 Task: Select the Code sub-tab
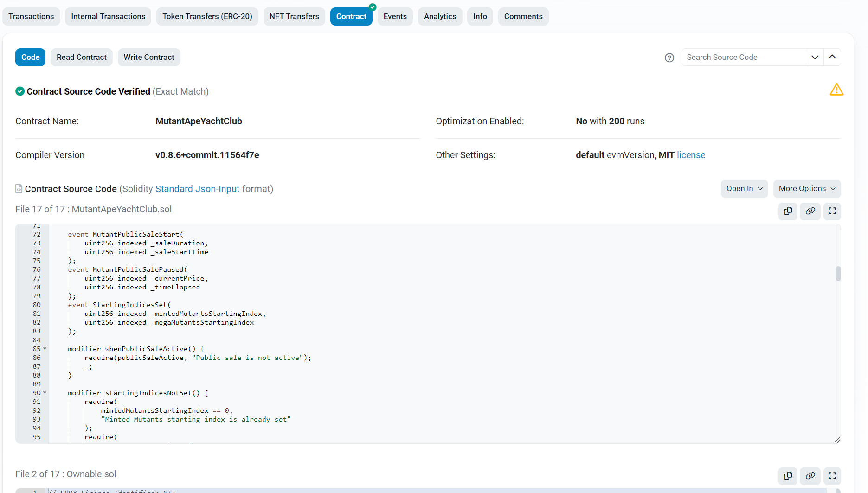31,58
